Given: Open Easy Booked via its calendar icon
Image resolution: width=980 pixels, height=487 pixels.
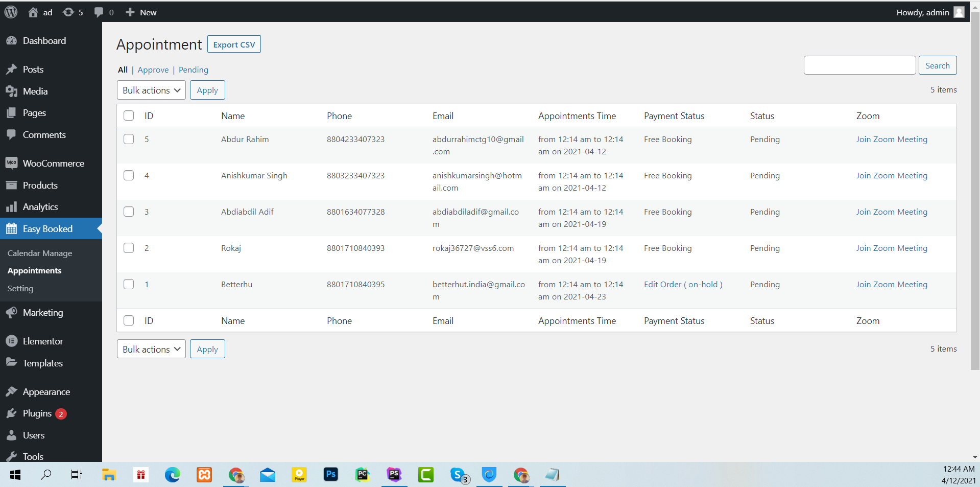Looking at the screenshot, I should click(11, 228).
